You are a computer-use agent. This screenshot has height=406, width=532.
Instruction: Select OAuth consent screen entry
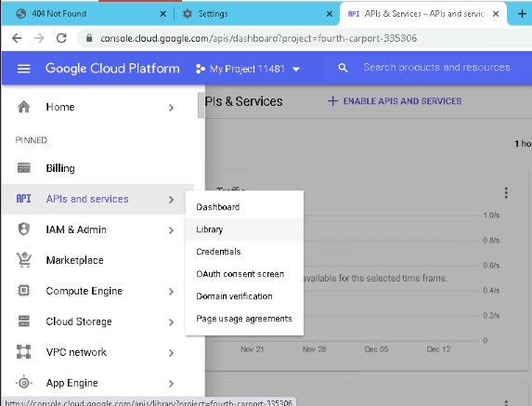pyautogui.click(x=244, y=274)
